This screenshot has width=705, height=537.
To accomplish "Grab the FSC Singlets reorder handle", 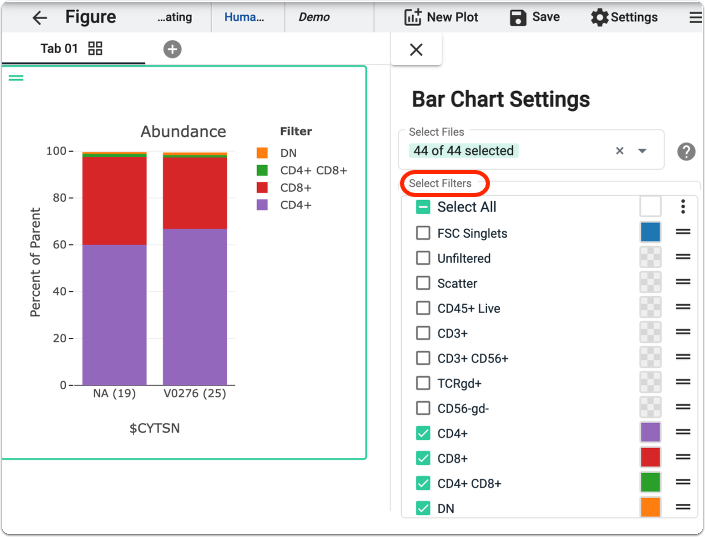I will tap(683, 232).
